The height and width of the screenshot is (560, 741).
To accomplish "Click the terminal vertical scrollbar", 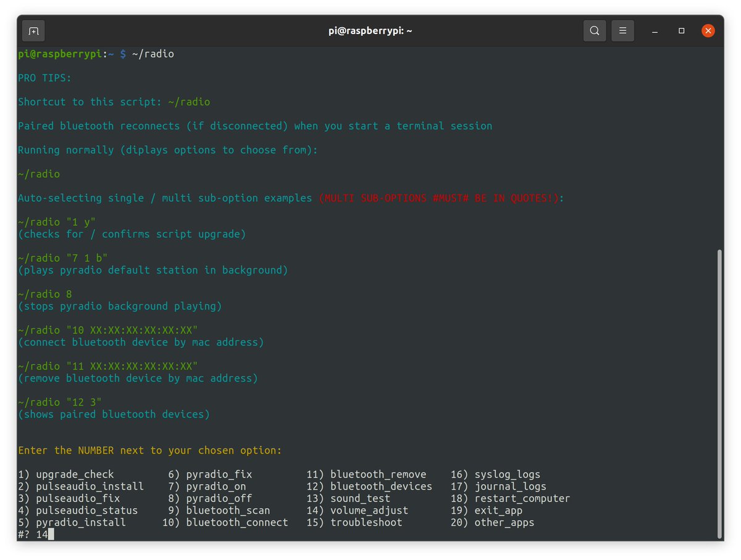I will [719, 393].
